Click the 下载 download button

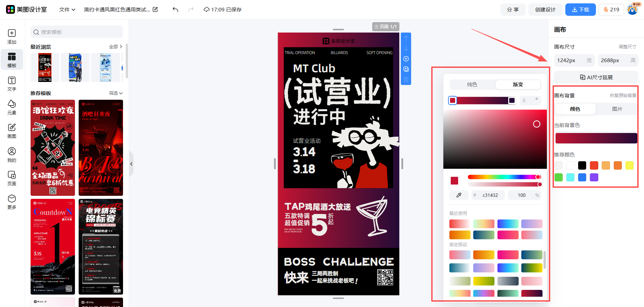pyautogui.click(x=580, y=9)
